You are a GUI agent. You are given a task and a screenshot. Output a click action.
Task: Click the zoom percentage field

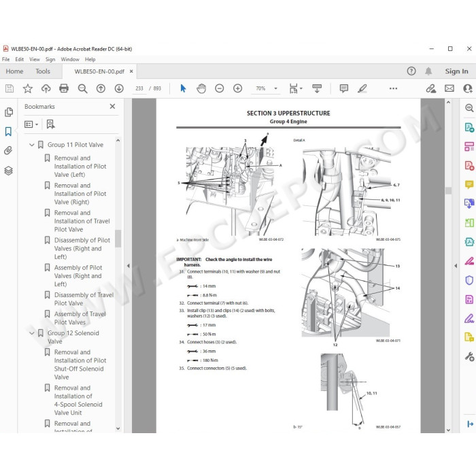(x=260, y=88)
